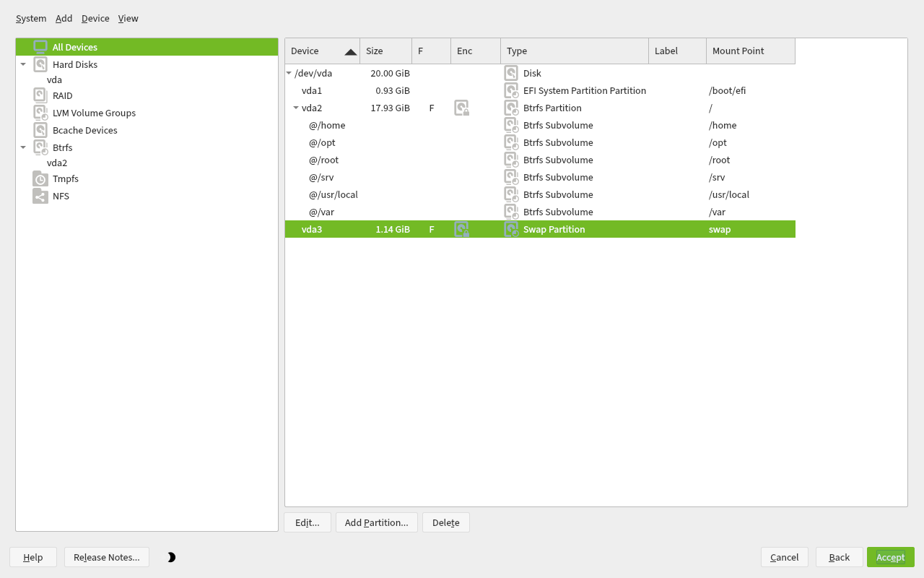
Task: Select the LVM Volume Groups icon
Action: [x=40, y=113]
